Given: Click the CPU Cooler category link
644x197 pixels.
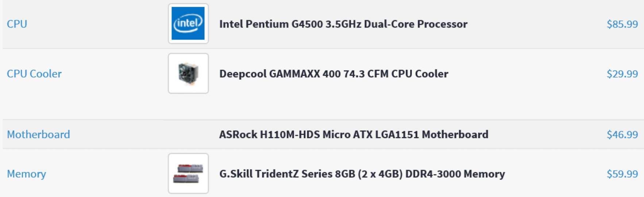Looking at the screenshot, I should click(x=34, y=74).
